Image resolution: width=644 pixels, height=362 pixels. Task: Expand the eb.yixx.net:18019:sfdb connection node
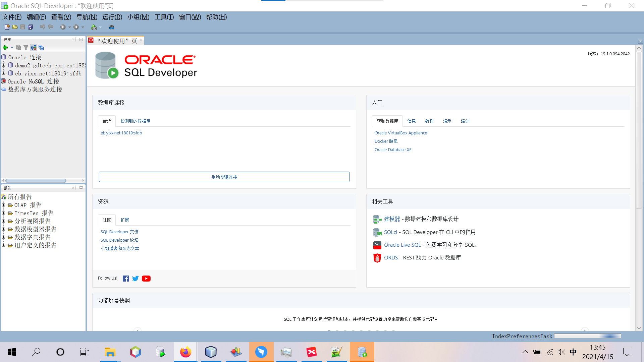pos(4,73)
